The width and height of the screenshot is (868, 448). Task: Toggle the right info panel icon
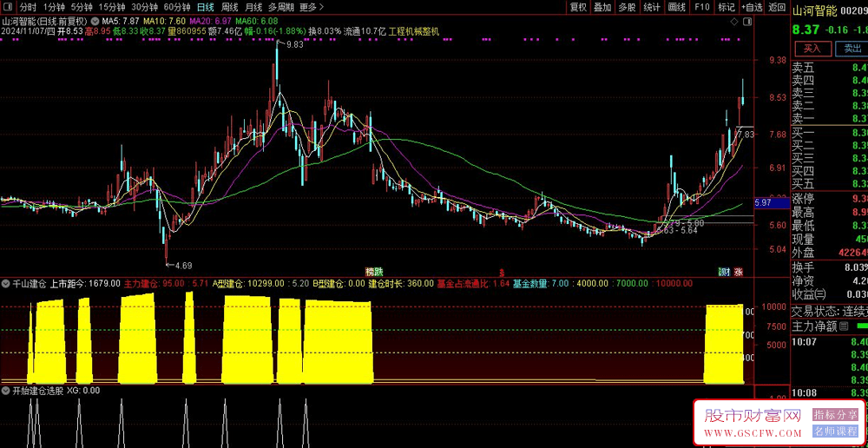click(x=748, y=21)
